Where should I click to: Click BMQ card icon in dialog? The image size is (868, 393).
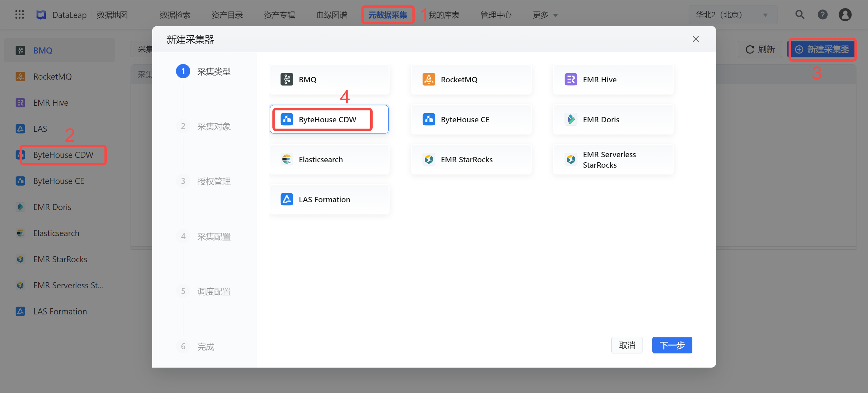click(287, 80)
